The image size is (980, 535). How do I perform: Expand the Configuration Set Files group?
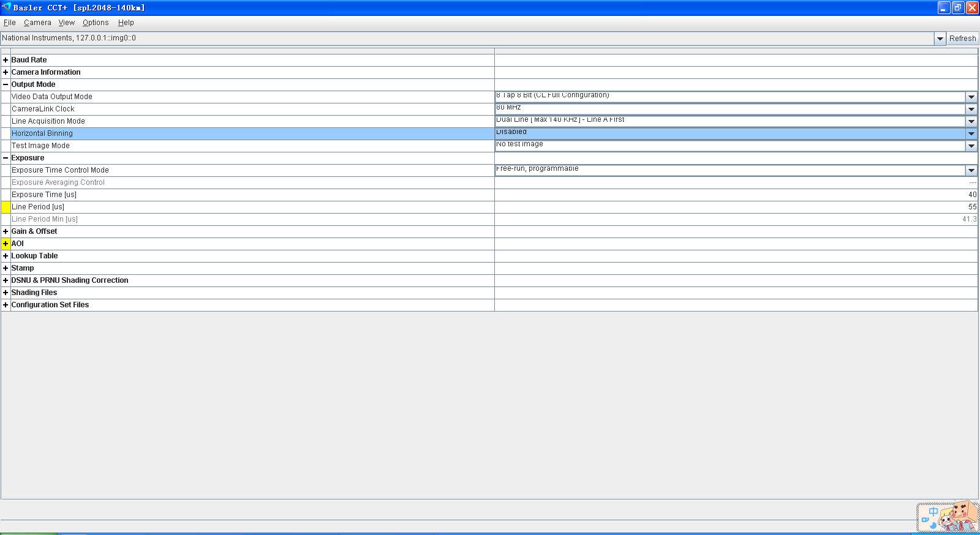click(6, 305)
